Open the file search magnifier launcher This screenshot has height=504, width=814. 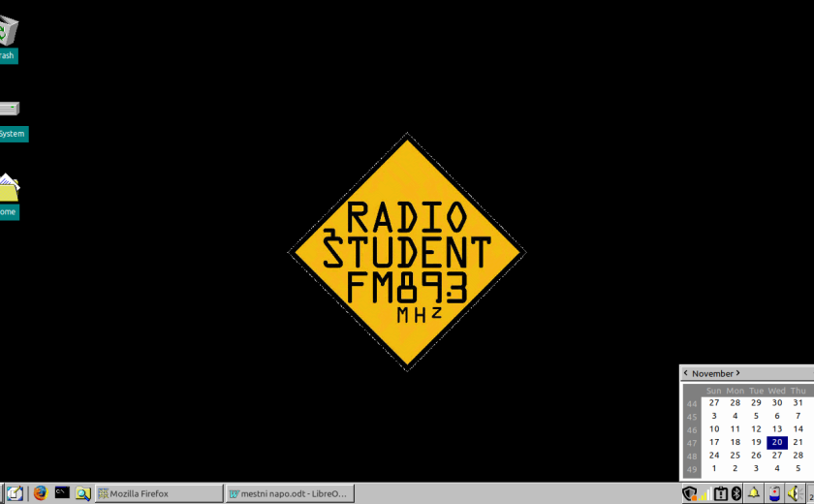[x=83, y=493]
